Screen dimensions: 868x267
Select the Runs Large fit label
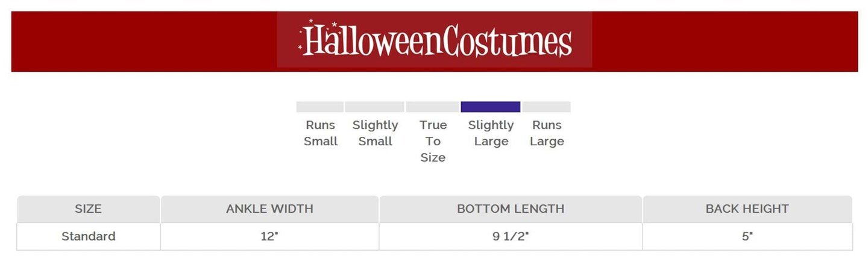[x=547, y=133]
